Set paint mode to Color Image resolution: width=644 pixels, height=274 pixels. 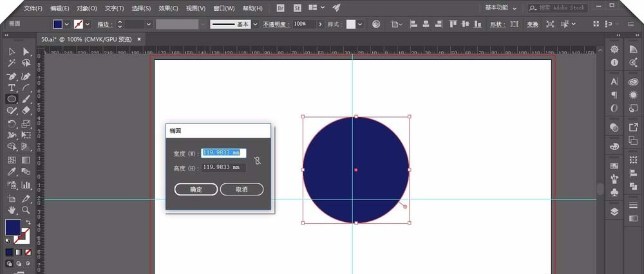(9, 252)
